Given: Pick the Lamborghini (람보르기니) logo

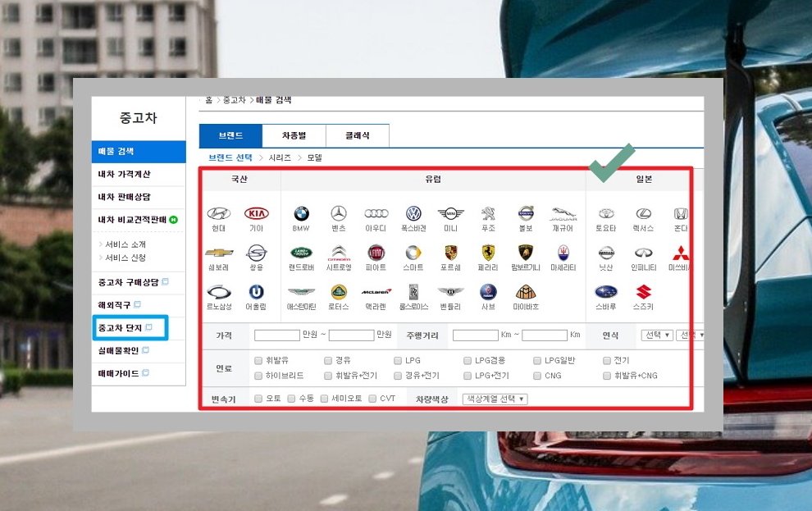Looking at the screenshot, I should point(526,253).
